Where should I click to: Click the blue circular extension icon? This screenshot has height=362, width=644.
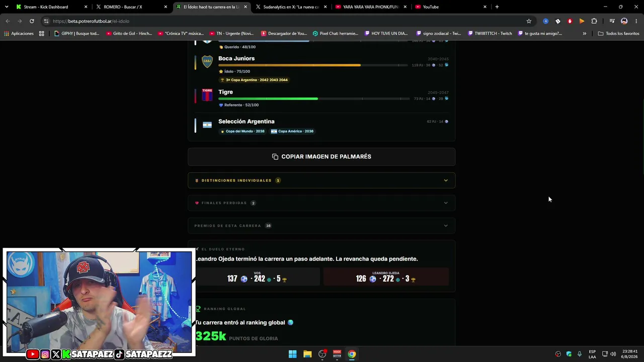click(x=546, y=21)
